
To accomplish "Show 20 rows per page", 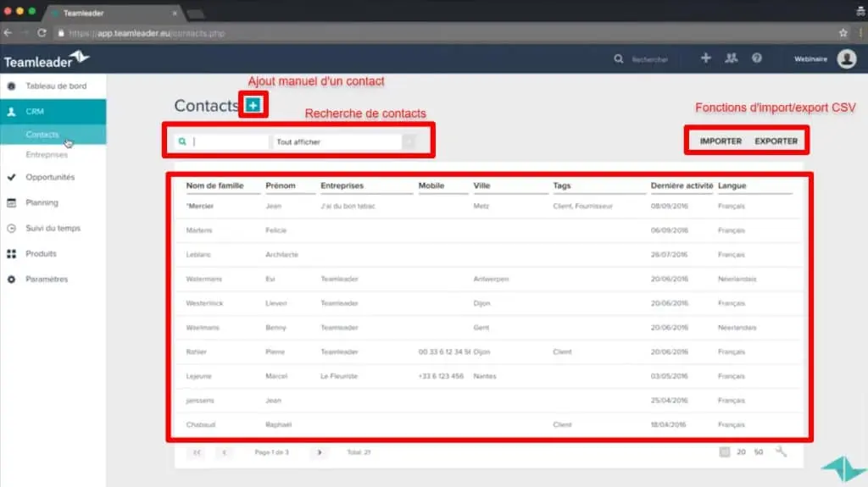I will [x=741, y=452].
